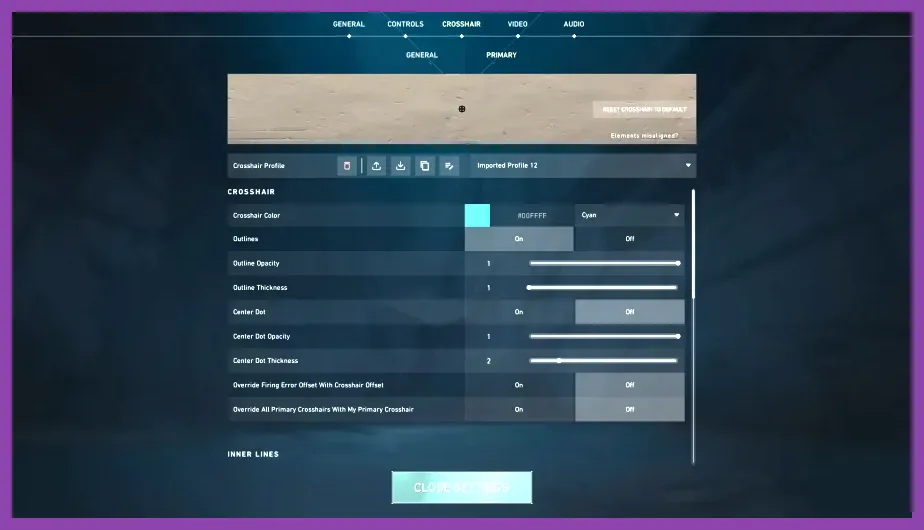
Task: Click the Close Settings button
Action: tap(462, 488)
